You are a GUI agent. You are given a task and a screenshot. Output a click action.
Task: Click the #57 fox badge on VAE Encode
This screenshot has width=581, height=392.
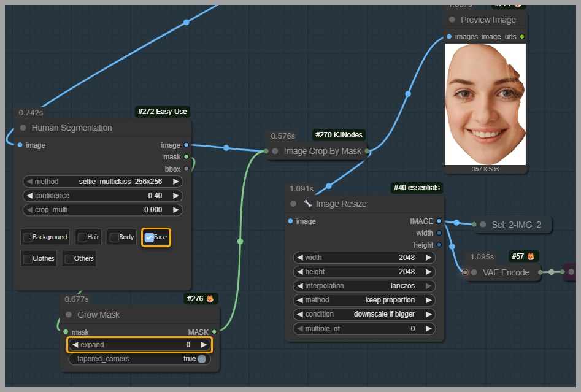click(x=531, y=256)
